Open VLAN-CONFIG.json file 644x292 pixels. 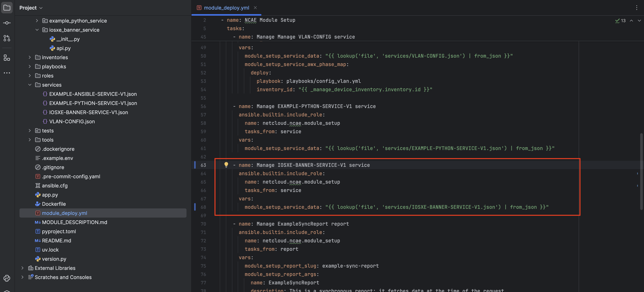[x=72, y=122]
